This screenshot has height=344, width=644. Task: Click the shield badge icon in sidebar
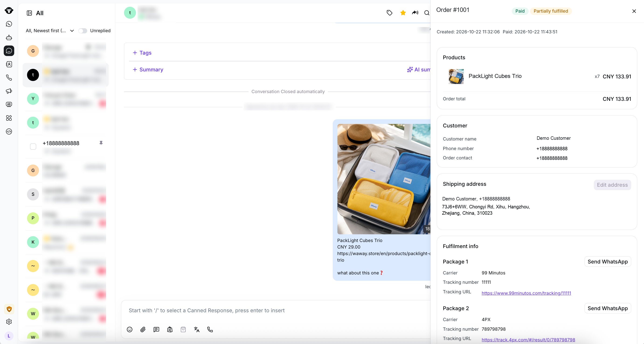(x=9, y=309)
